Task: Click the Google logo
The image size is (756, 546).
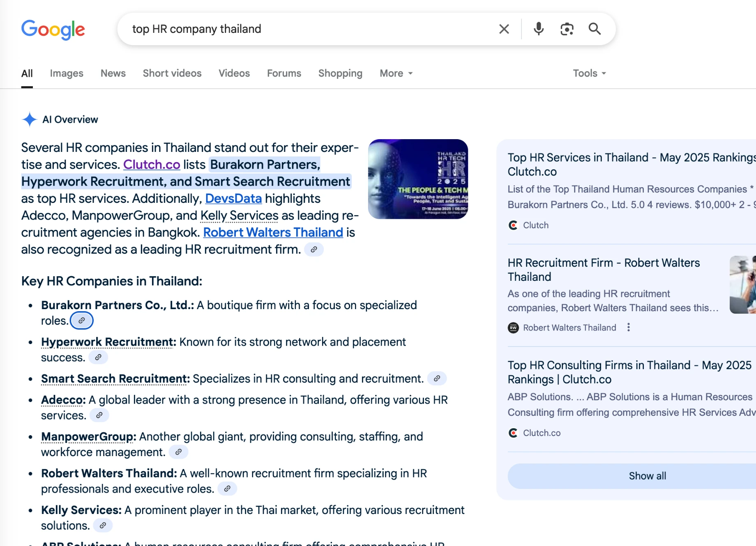Action: click(53, 30)
